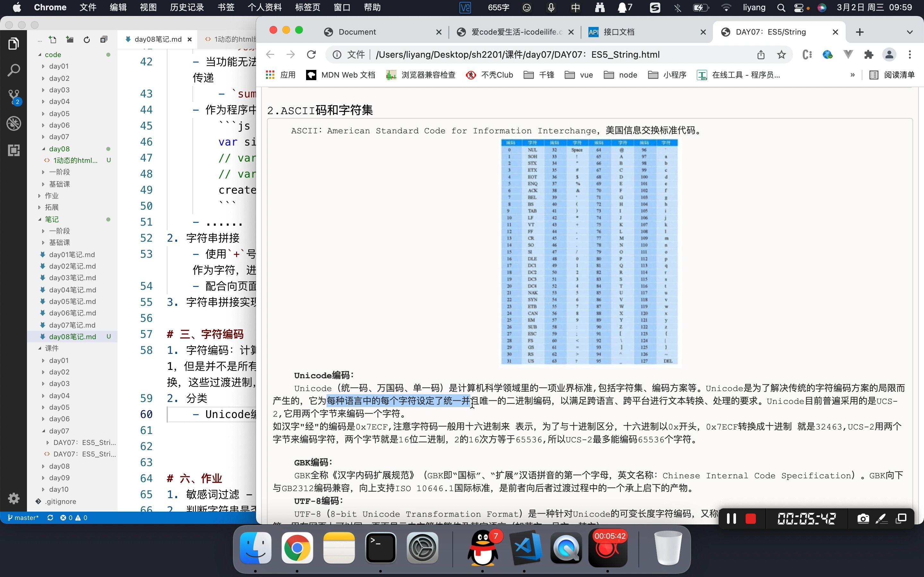
Task: Open QQ from the Dock
Action: [482, 548]
